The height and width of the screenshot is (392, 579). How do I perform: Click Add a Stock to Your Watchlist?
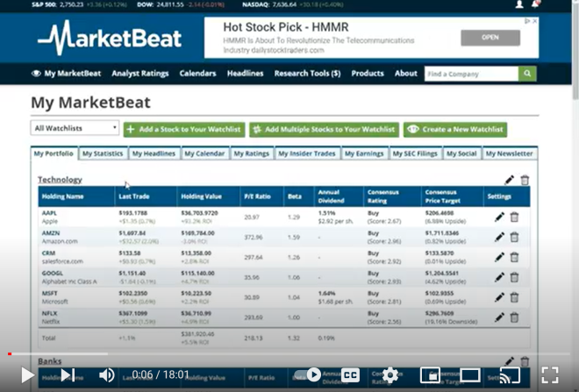pos(183,129)
